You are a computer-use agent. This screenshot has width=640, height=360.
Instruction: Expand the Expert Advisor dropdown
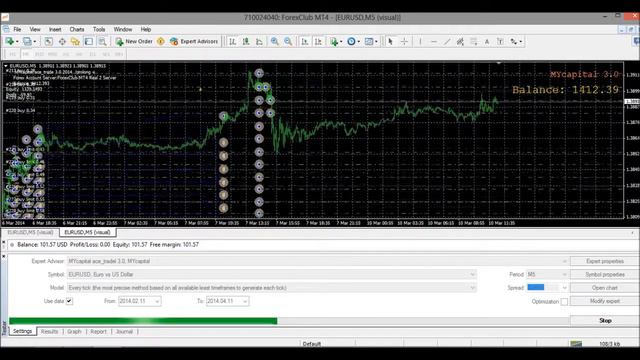coord(564,261)
